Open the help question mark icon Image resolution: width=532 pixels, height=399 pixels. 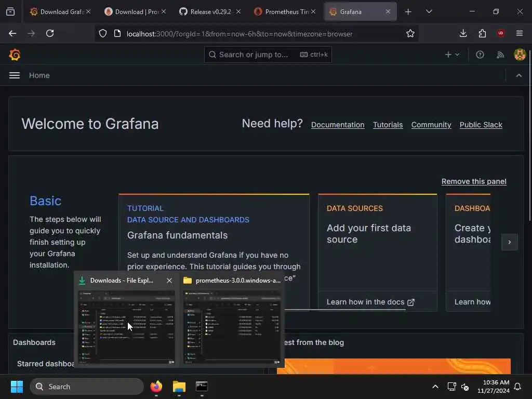(480, 55)
